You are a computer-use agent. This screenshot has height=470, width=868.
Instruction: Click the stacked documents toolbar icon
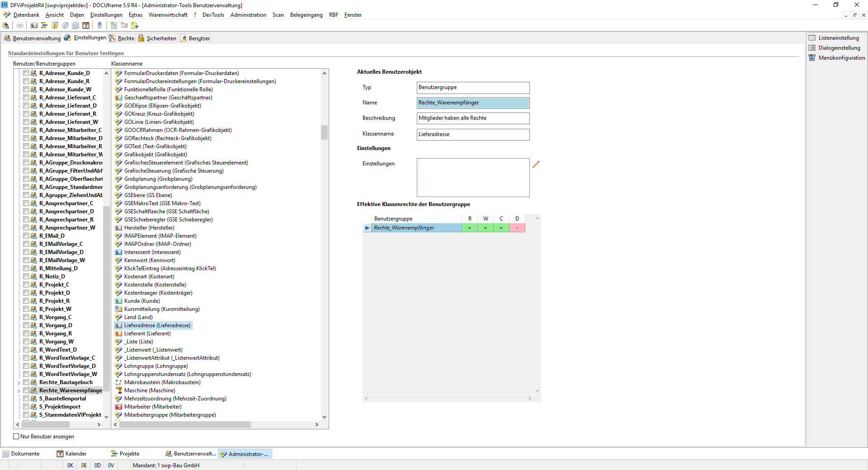click(75, 25)
